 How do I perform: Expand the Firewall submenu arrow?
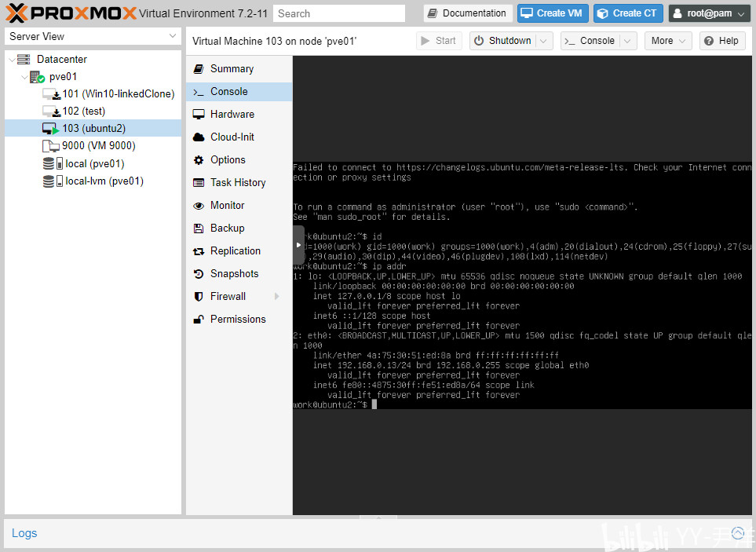[277, 297]
